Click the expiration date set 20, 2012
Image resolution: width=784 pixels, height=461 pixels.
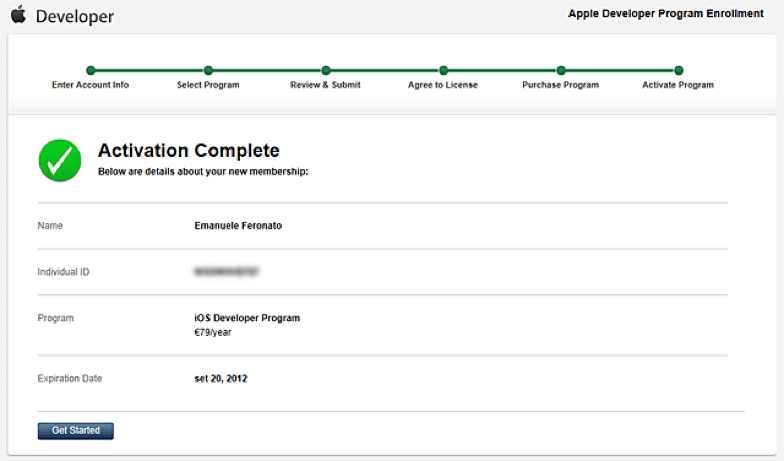click(x=220, y=379)
